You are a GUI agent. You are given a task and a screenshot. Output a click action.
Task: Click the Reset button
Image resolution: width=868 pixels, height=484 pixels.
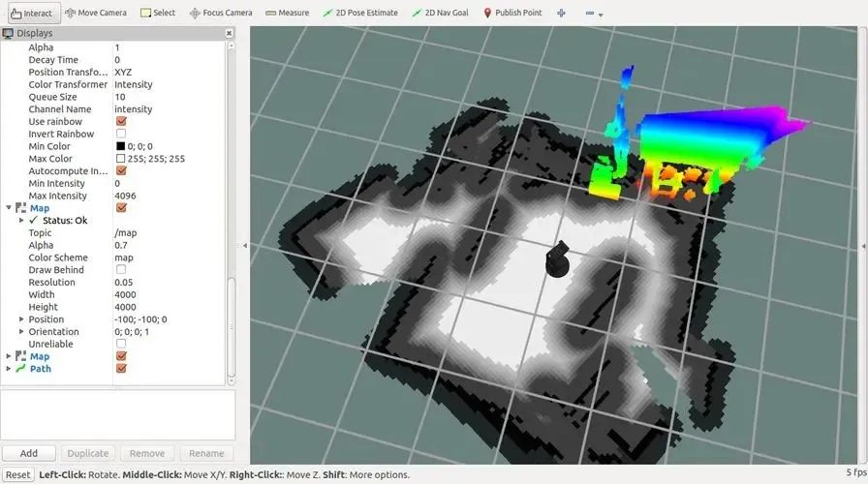pyautogui.click(x=18, y=474)
